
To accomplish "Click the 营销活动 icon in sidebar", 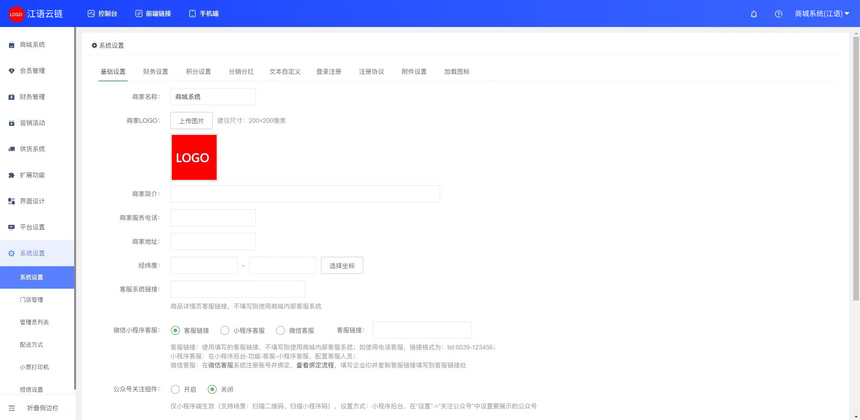I will pos(12,123).
